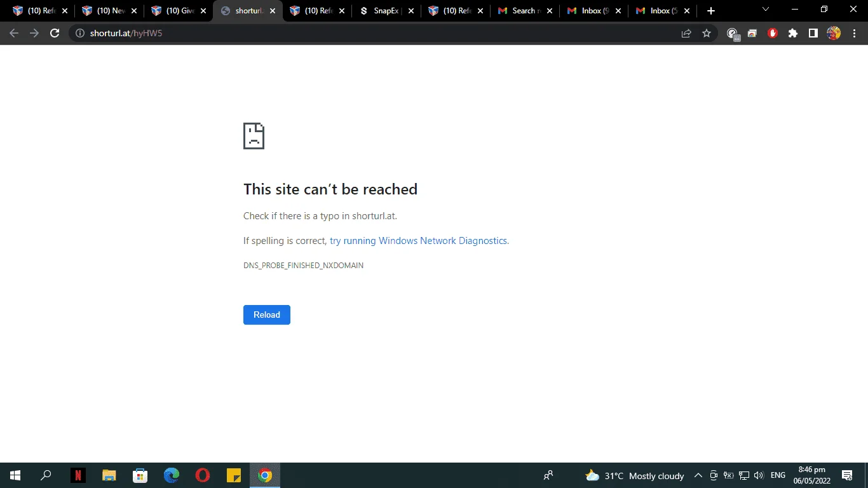Click the blue Reload button
The height and width of the screenshot is (488, 868).
click(267, 315)
